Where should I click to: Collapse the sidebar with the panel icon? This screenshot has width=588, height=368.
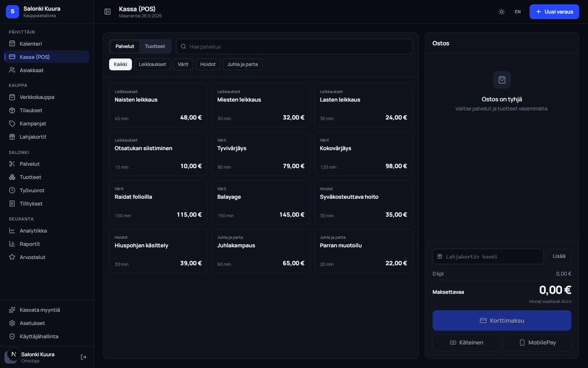click(x=107, y=12)
